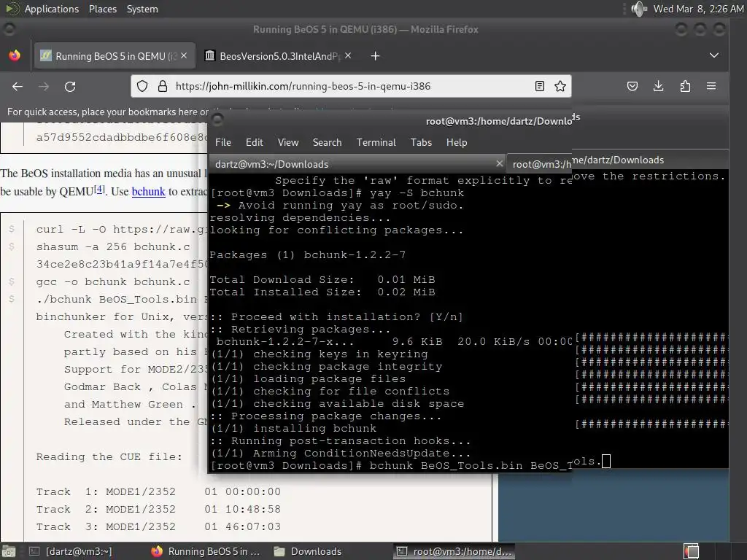Screen dimensions: 747x560
Task: Open tracking protection shield icon
Action: pyautogui.click(x=142, y=86)
